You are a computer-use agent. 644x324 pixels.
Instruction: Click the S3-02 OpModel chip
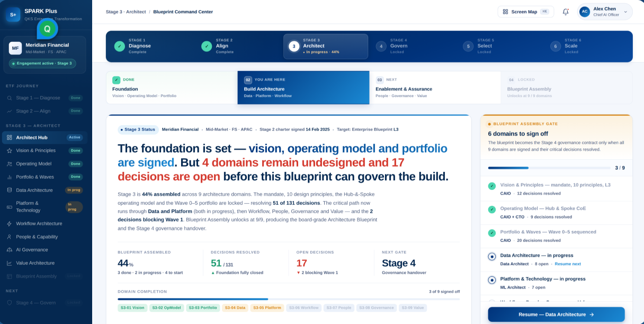(166, 308)
